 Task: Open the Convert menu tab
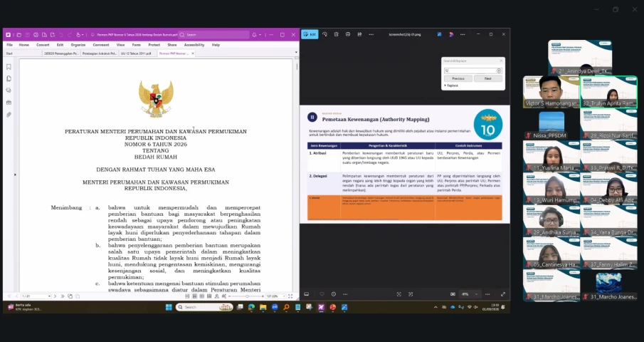[43, 45]
